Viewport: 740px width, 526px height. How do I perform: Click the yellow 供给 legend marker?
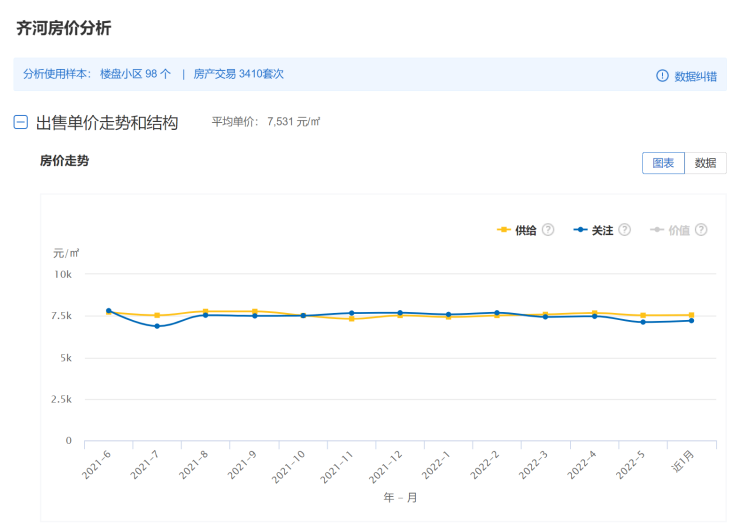pos(504,230)
